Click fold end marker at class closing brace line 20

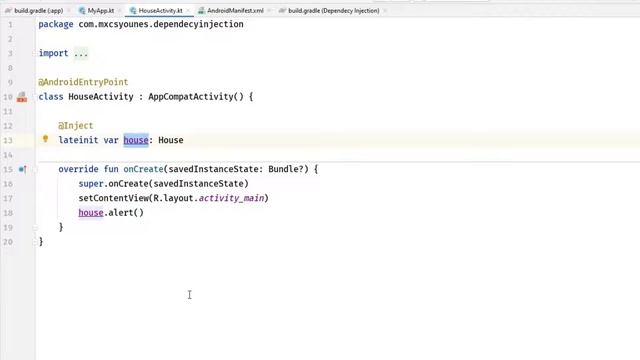click(x=35, y=242)
